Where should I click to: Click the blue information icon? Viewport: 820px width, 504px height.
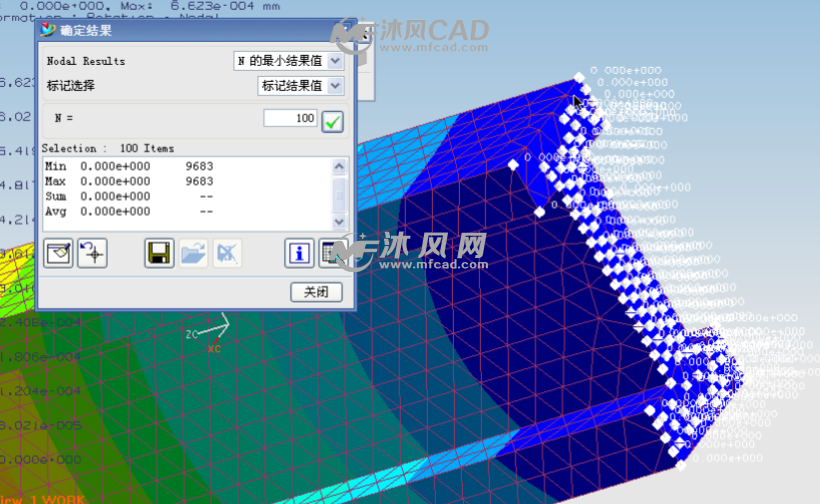(x=299, y=254)
